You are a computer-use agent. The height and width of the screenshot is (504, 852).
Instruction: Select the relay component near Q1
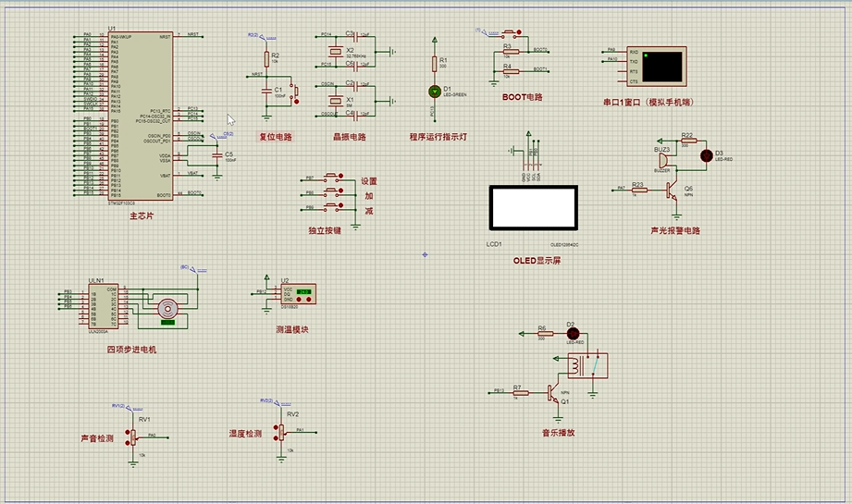click(x=587, y=366)
